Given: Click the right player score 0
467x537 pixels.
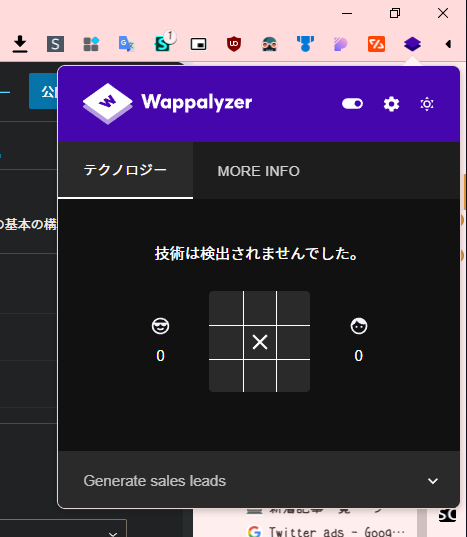Looking at the screenshot, I should (358, 355).
